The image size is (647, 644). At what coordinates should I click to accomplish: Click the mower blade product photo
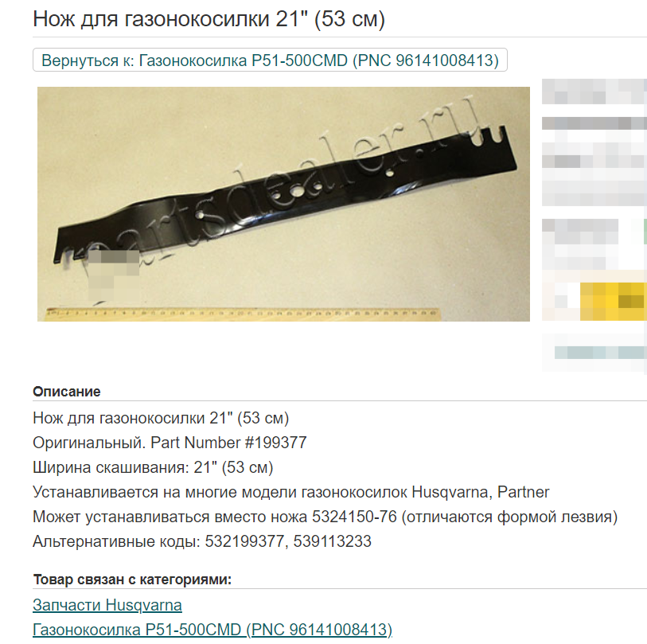[283, 204]
